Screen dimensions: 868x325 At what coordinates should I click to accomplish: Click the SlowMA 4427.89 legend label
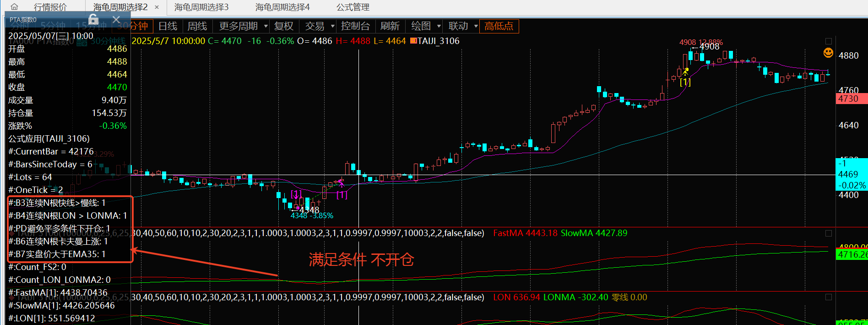coord(594,233)
